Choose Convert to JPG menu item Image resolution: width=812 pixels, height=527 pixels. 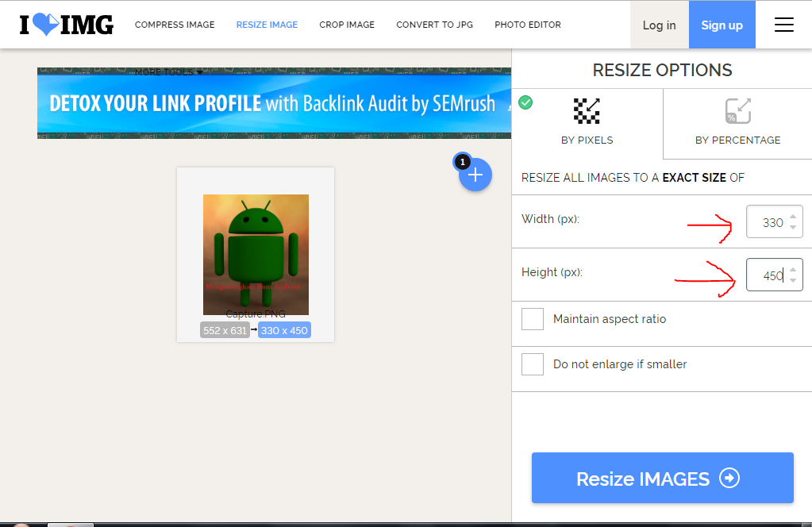pos(434,25)
